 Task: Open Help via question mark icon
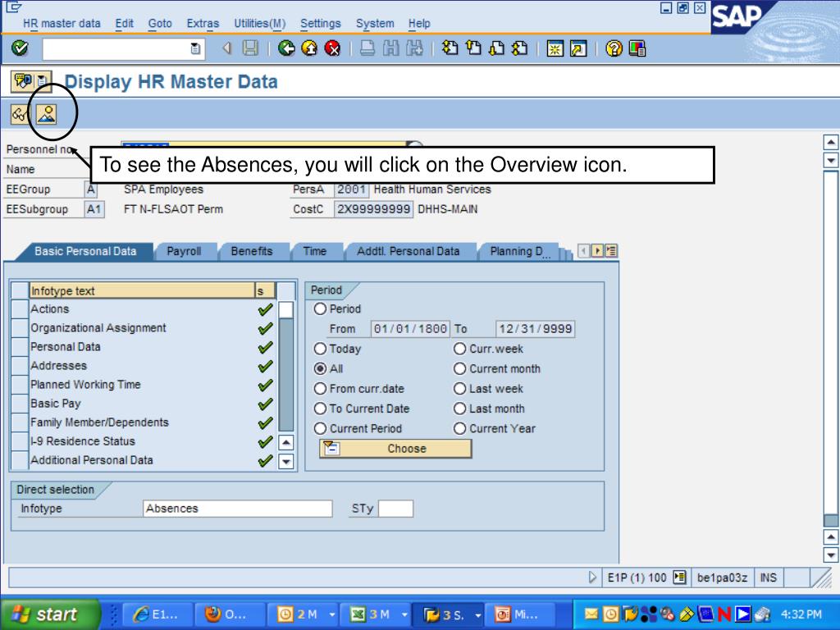pos(614,48)
